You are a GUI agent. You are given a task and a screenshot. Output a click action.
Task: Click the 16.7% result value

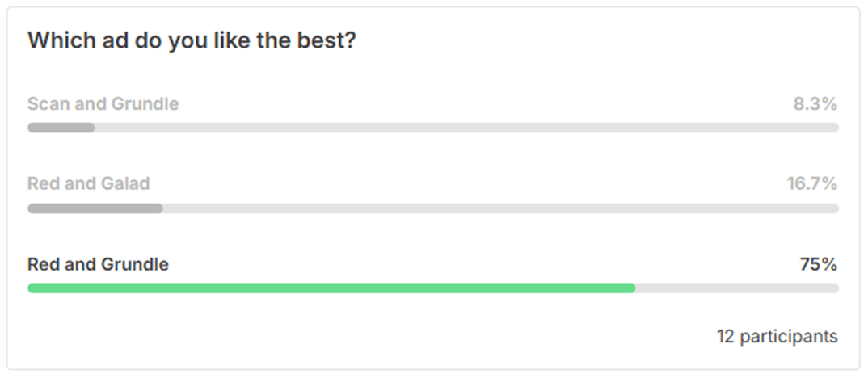(812, 183)
